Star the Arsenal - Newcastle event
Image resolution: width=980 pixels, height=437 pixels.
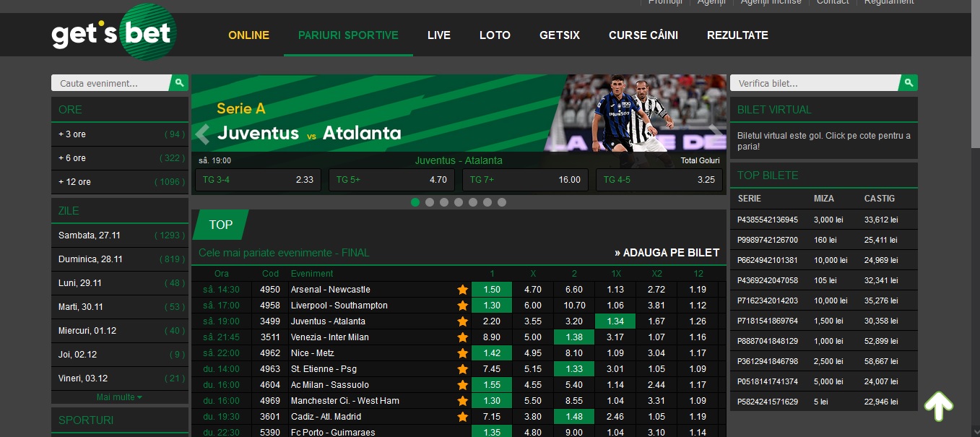click(463, 290)
